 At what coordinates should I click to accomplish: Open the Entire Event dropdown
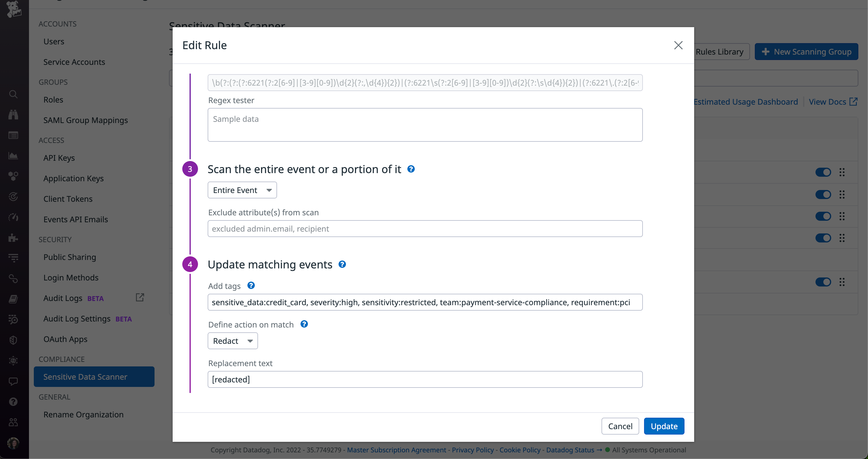tap(242, 190)
